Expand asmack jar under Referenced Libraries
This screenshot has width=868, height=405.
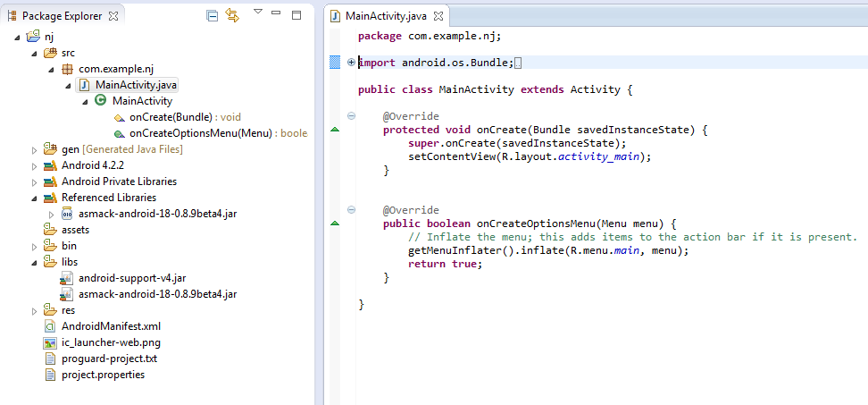(52, 215)
